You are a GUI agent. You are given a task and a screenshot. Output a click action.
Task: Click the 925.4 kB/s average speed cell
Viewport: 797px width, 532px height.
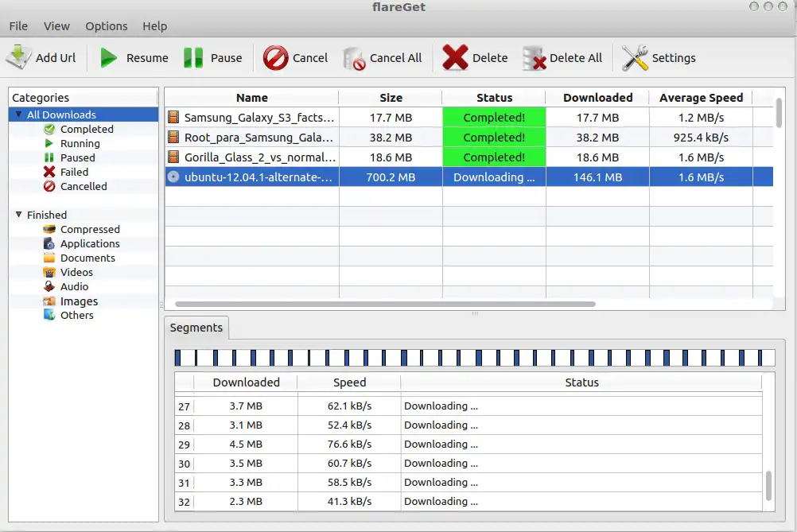(x=701, y=138)
